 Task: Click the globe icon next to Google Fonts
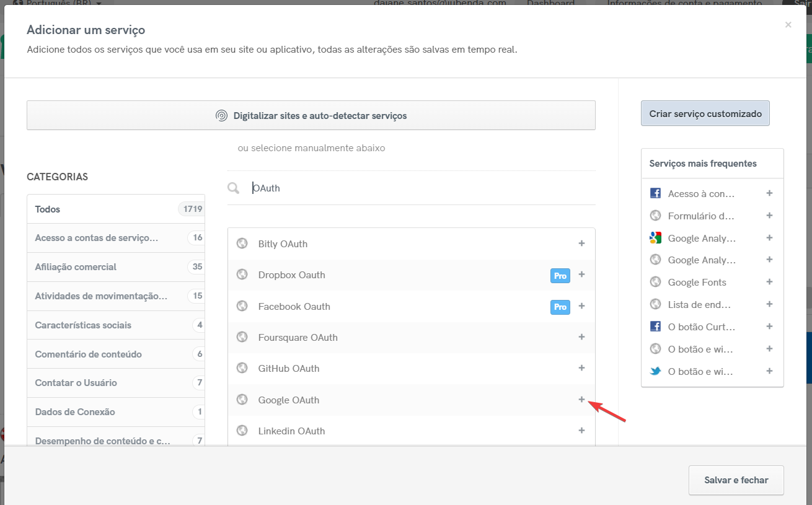(x=655, y=282)
